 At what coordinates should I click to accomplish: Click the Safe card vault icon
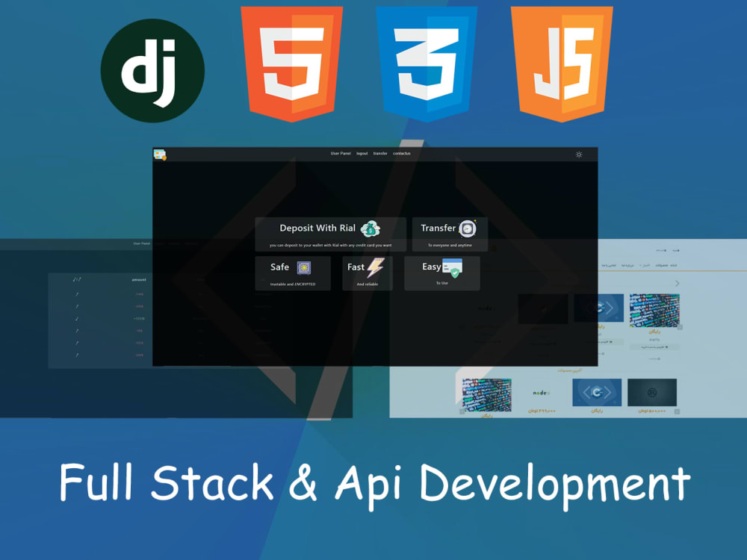click(304, 267)
